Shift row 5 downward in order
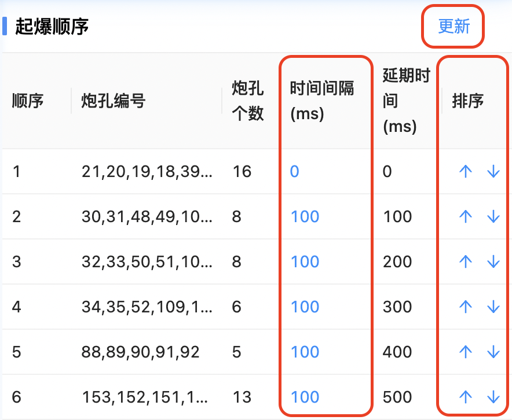This screenshot has height=420, width=512. [x=493, y=352]
